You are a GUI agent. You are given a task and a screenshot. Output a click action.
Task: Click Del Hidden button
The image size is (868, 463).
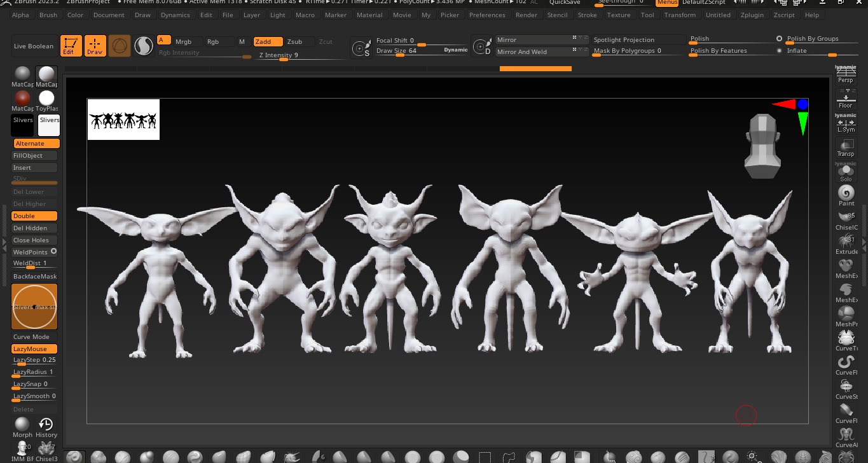[x=35, y=228]
